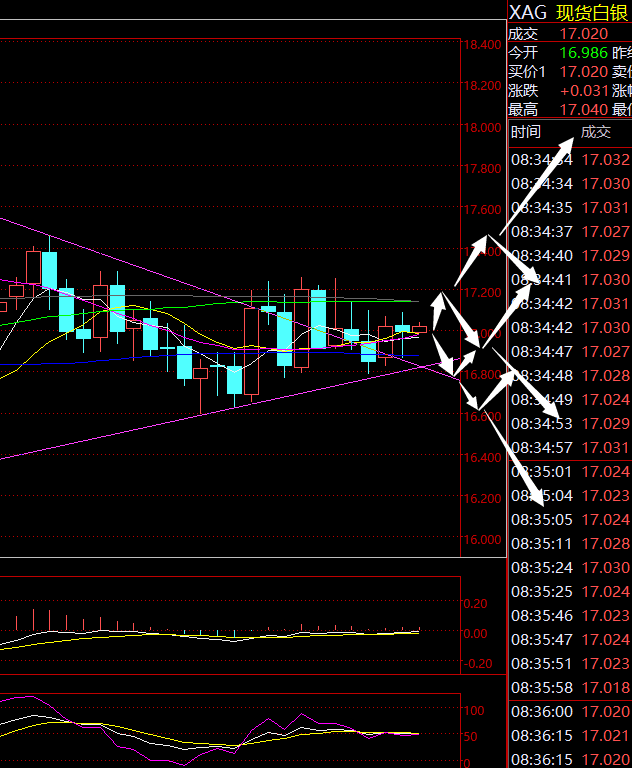Select the 08:35:01 tick row

coord(570,472)
